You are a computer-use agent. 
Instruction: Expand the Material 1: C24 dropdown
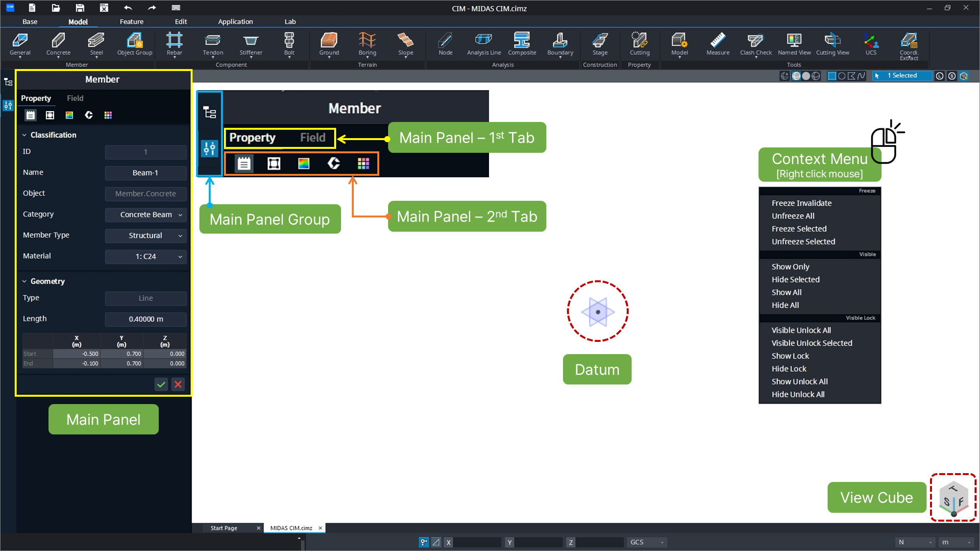click(146, 257)
